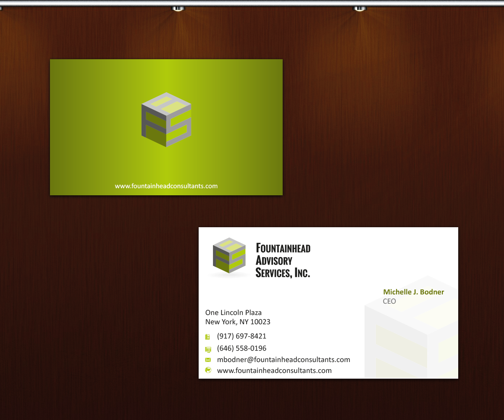Select the large FS cube logo on the green card
This screenshot has height=420, width=504.
click(x=166, y=120)
